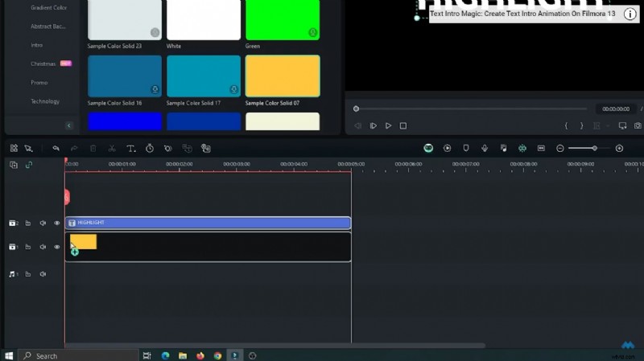Select the White color swatch
The width and height of the screenshot is (644, 361).
point(204,19)
